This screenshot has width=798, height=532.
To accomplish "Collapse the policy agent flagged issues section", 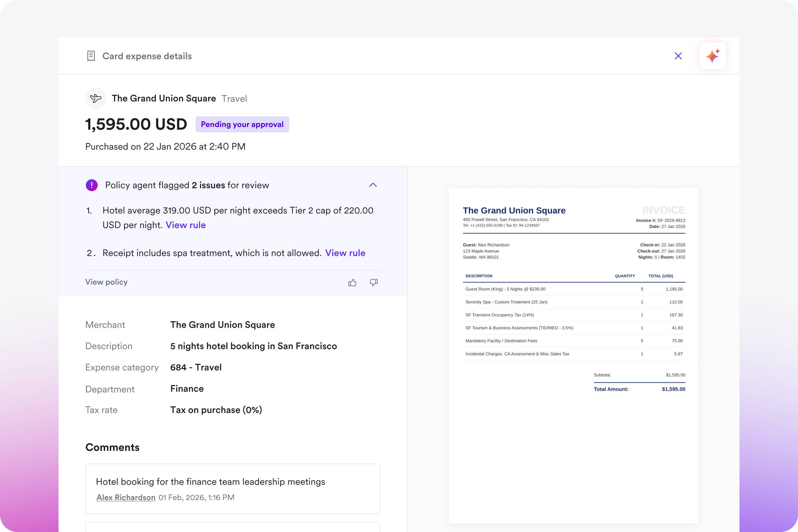I will [373, 185].
